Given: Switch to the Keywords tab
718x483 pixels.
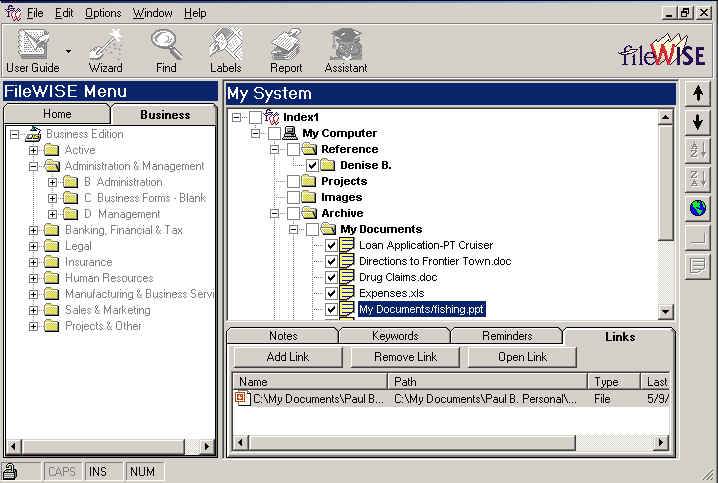Looking at the screenshot, I should click(395, 336).
